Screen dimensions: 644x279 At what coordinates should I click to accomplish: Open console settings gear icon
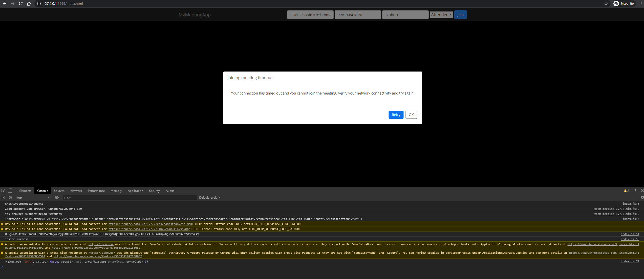(x=642, y=198)
